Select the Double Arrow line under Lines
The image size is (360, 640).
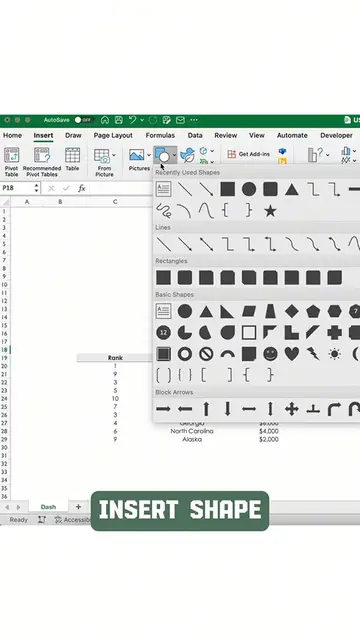coord(206,244)
